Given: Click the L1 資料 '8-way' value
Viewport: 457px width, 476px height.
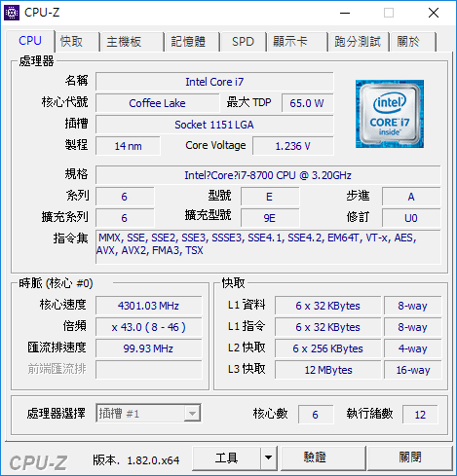Looking at the screenshot, I should coord(412,306).
